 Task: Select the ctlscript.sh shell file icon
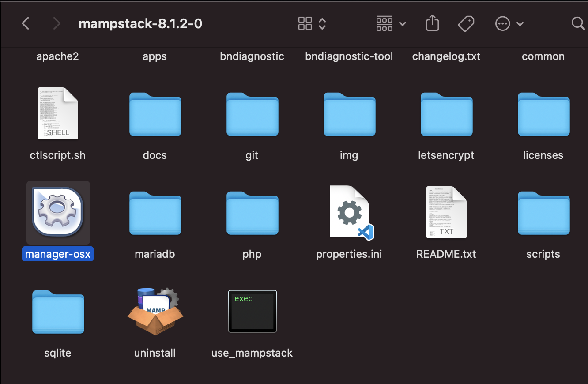pyautogui.click(x=58, y=113)
